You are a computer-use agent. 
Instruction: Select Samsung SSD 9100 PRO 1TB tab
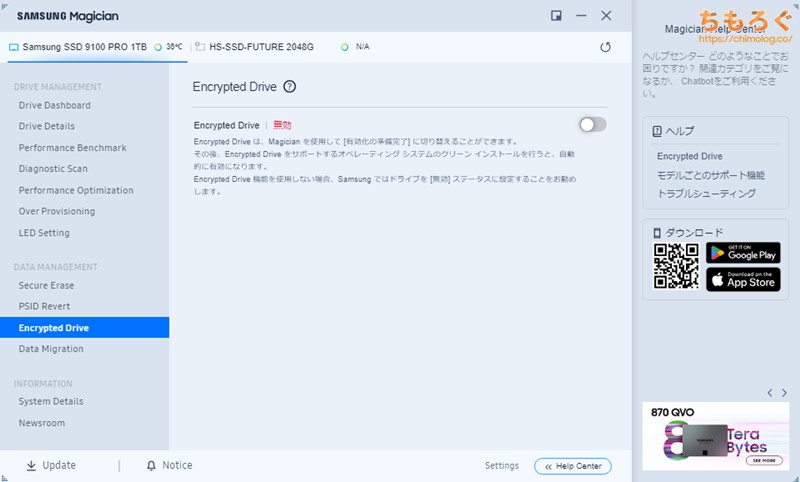(x=97, y=47)
